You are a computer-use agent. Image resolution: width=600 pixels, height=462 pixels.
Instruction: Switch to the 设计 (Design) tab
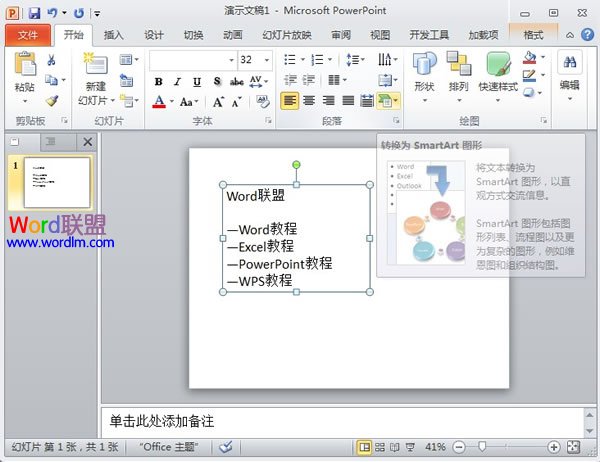point(154,35)
